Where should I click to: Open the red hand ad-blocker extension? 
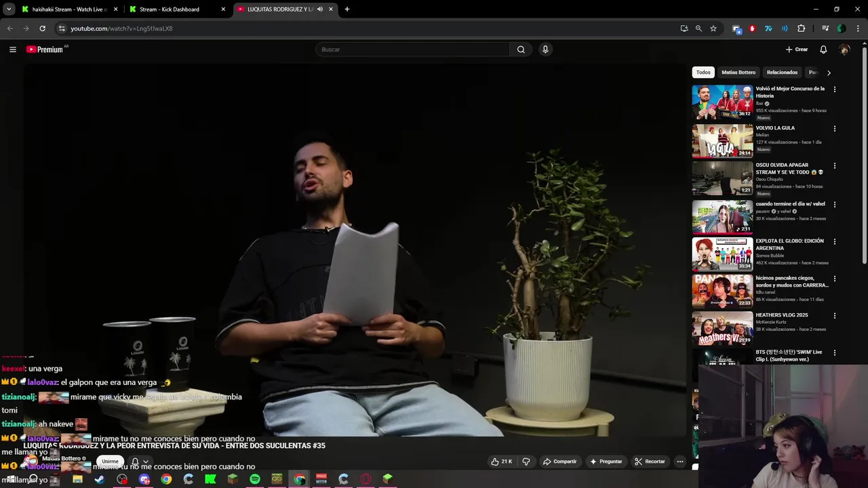click(x=752, y=28)
